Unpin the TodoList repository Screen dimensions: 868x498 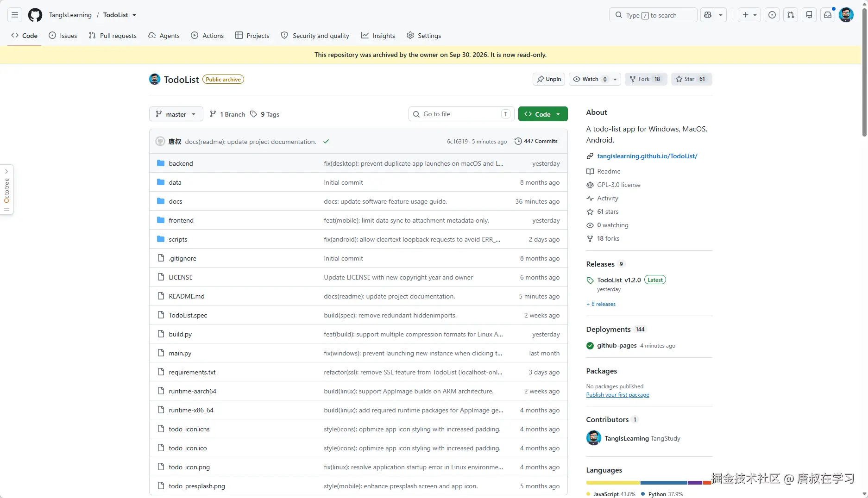(x=549, y=79)
